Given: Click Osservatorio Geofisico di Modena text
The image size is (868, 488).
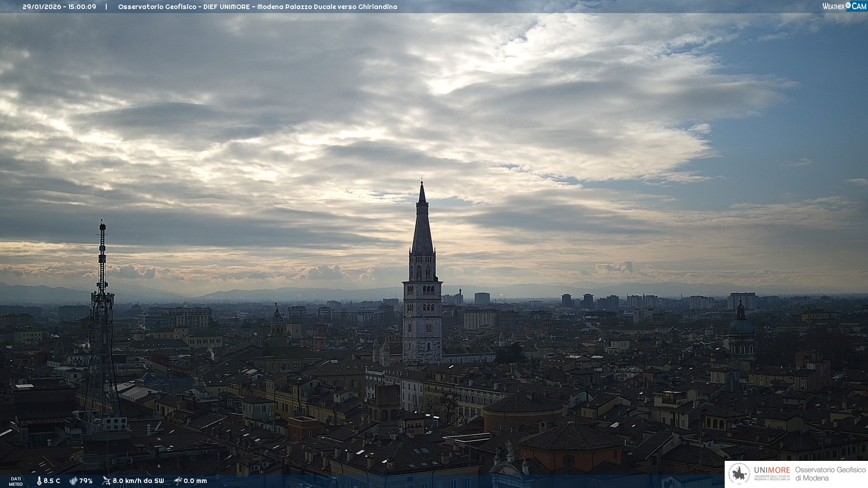Looking at the screenshot, I should [x=830, y=474].
